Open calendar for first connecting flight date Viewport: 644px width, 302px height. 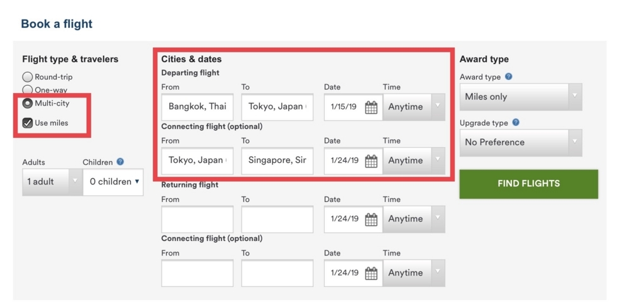coord(371,161)
